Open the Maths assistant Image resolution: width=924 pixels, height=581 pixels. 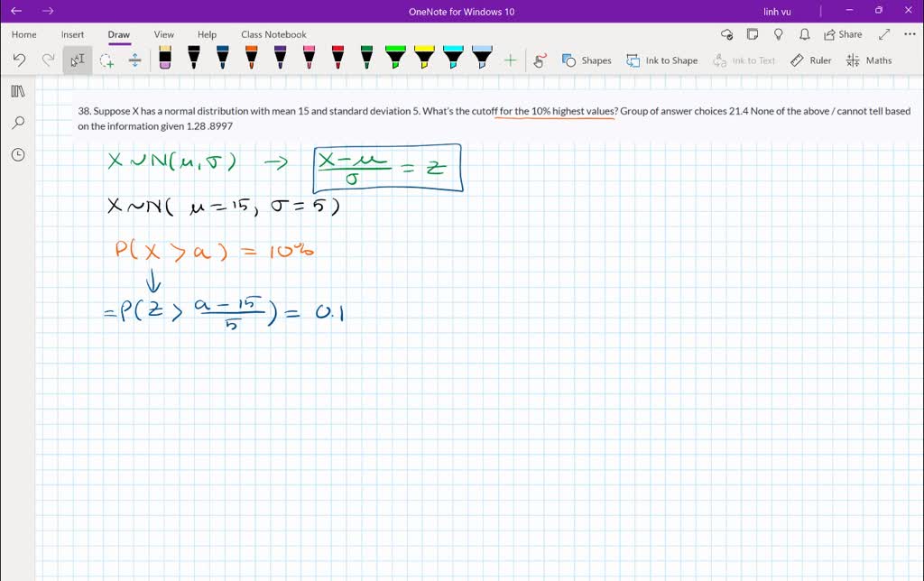[868, 60]
